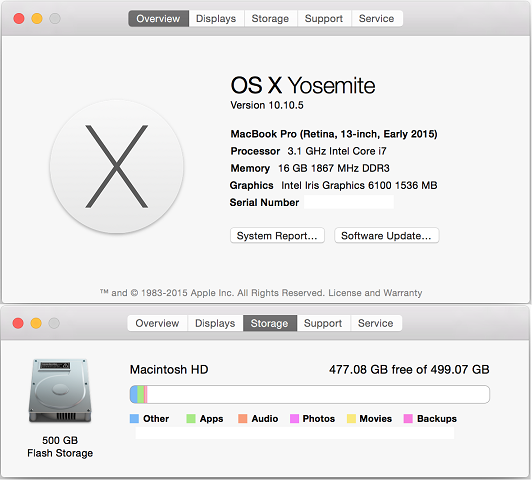Click the OS X Yosemite title

[303, 85]
